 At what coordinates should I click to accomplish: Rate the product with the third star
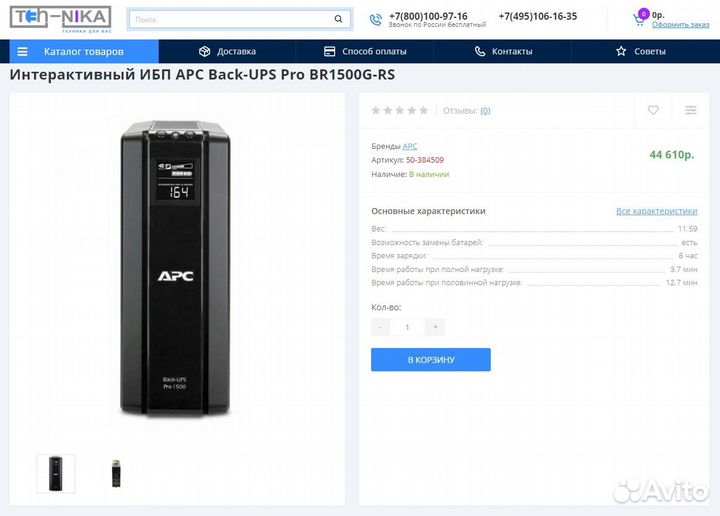click(400, 110)
